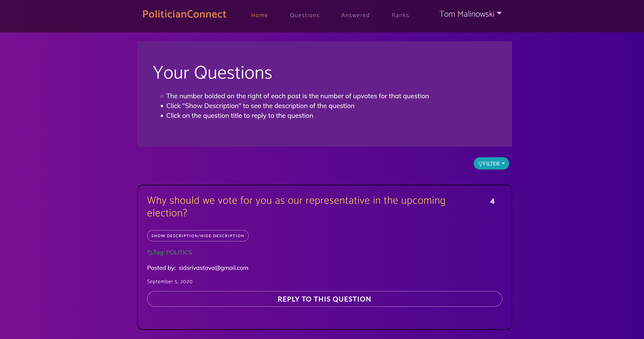Click the tag icon beside POLITICS
Image resolution: width=644 pixels, height=339 pixels.
pyautogui.click(x=150, y=253)
